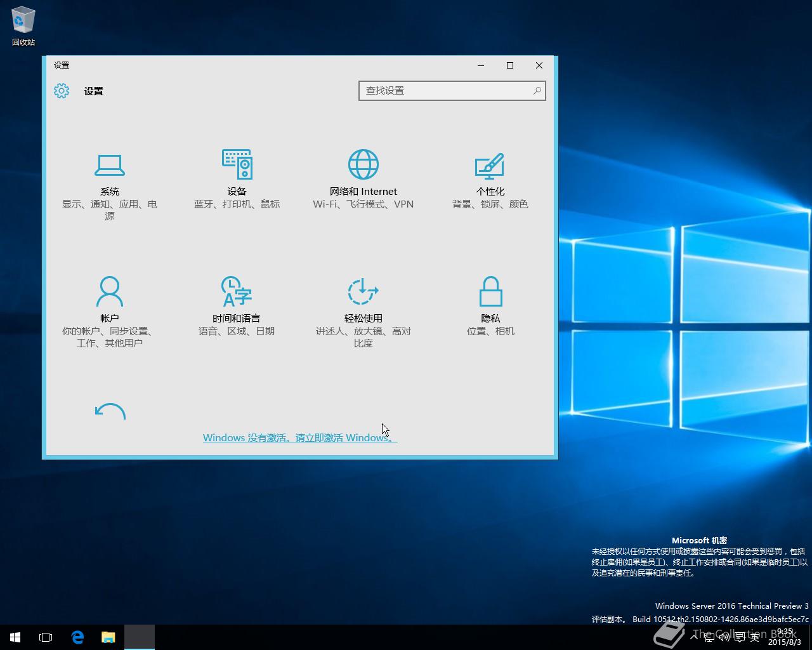Screen dimensions: 812x650
Task: Click the 语音、区域、日期 description text
Action: (237, 331)
